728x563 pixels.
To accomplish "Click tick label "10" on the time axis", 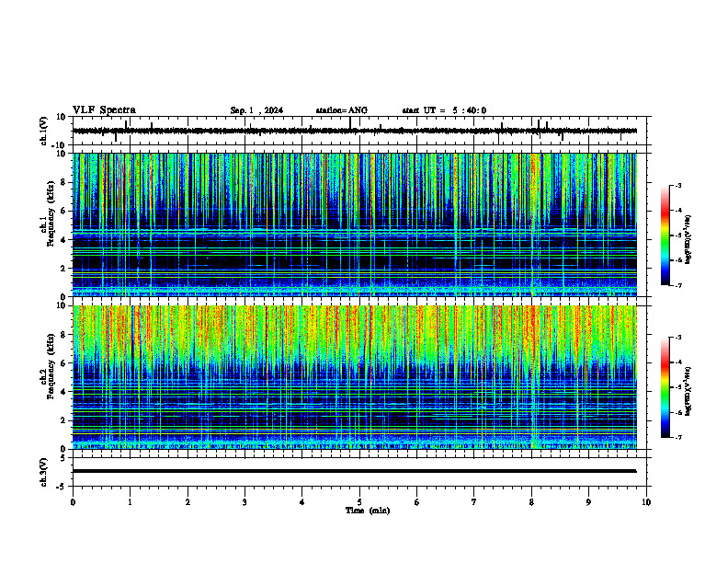I will click(x=646, y=502).
